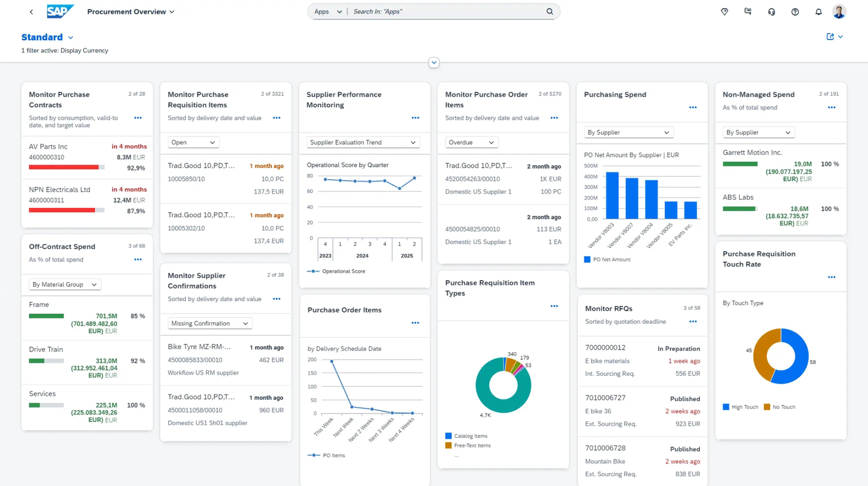Open the user profile avatar
The height and width of the screenshot is (486, 868).
point(839,11)
